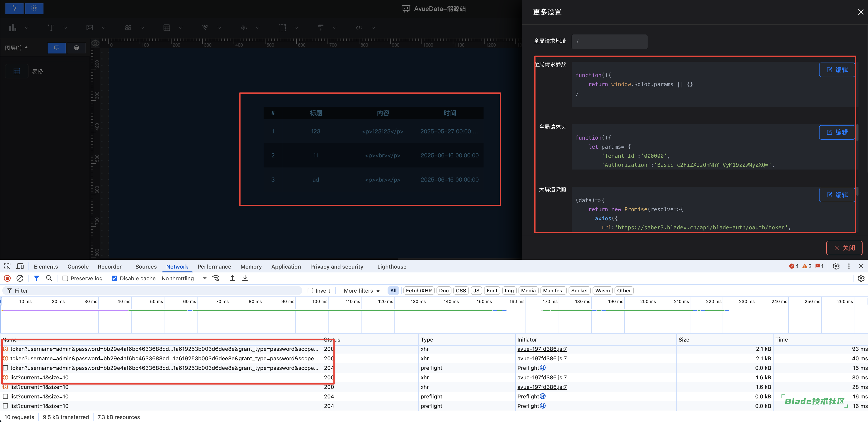
Task: Open first avue-197fd386.js:7 initiator link
Action: click(x=542, y=349)
